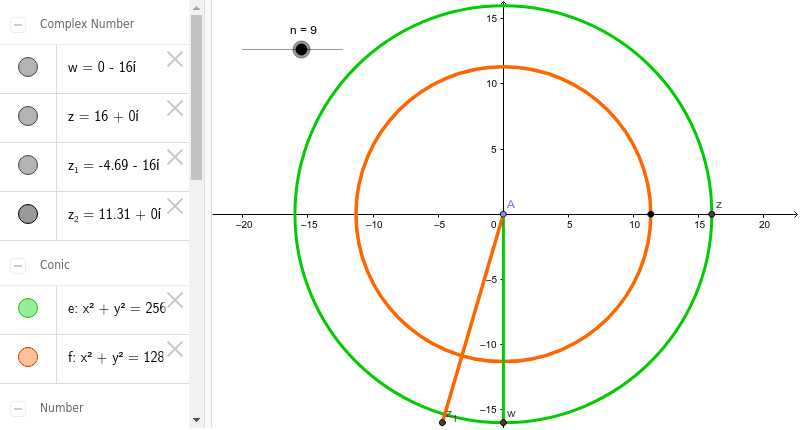The height and width of the screenshot is (430, 800).
Task: Select the equation e: x² + y² = 256
Action: (x=117, y=308)
